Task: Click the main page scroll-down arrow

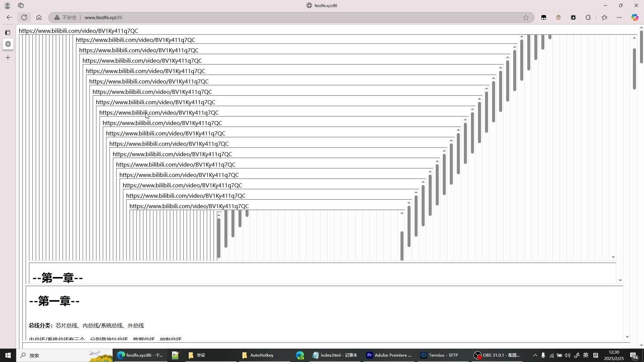Action: (641, 346)
